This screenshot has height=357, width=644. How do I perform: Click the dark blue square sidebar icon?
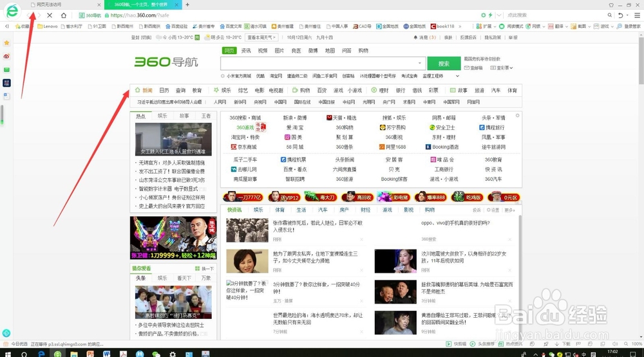pyautogui.click(x=6, y=83)
